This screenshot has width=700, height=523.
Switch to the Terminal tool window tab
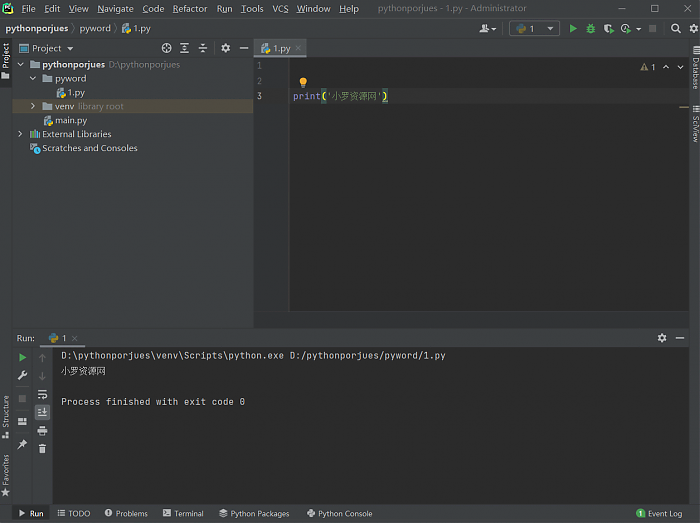tap(182, 514)
